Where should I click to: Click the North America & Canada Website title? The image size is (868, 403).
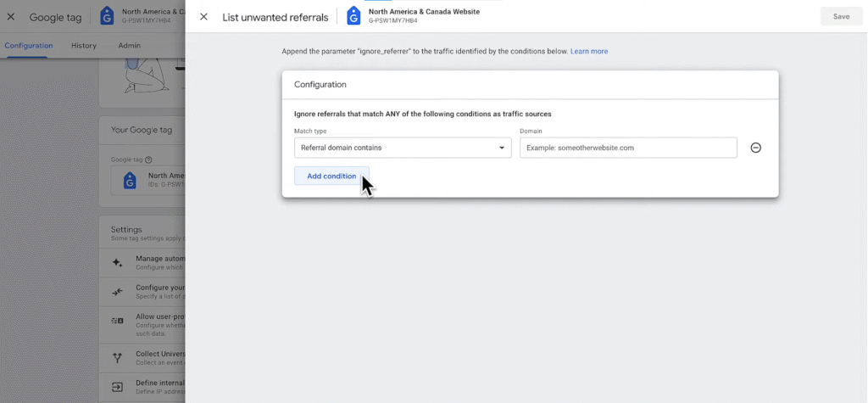pyautogui.click(x=424, y=12)
